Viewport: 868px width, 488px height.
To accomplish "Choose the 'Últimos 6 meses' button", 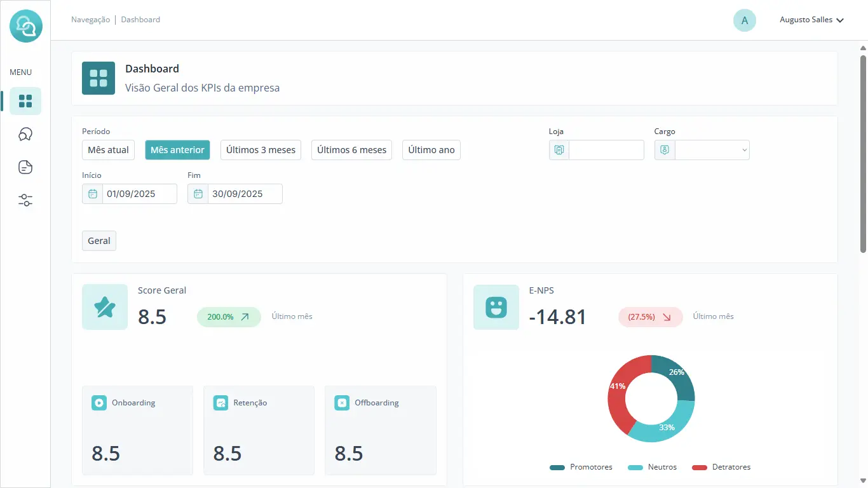I will pyautogui.click(x=351, y=150).
